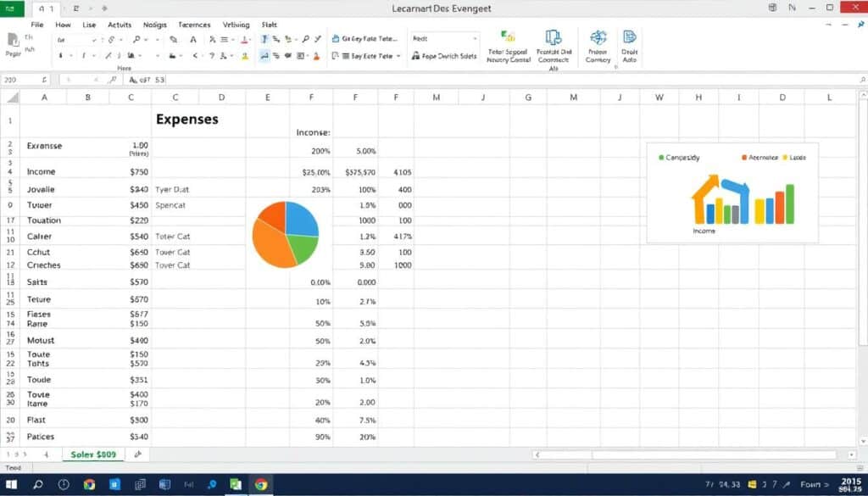This screenshot has height=496, width=868.
Task: Open the Vrtiviing tab
Action: click(236, 25)
